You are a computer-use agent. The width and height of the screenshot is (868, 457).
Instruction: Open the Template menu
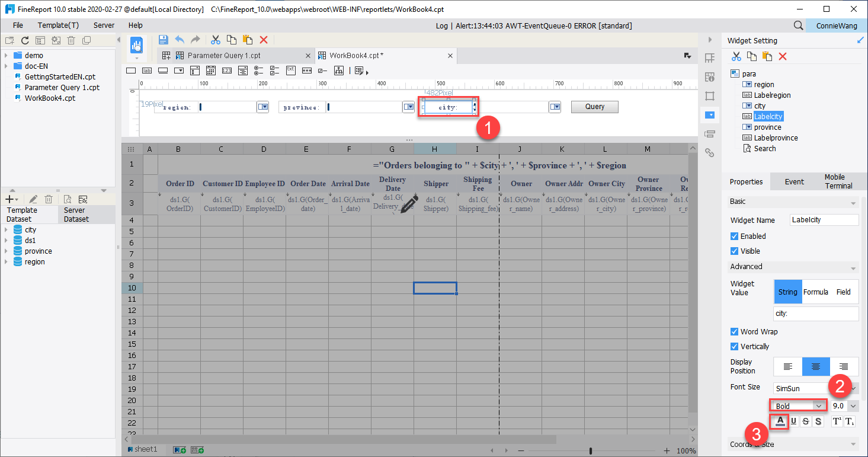57,25
